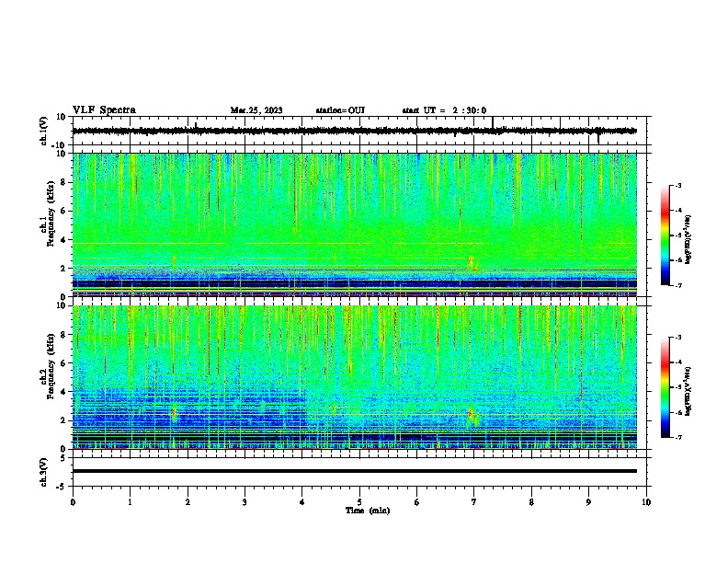Click the ch.1 spectrogram color scale bar
This screenshot has height=563, width=728.
[665, 236]
